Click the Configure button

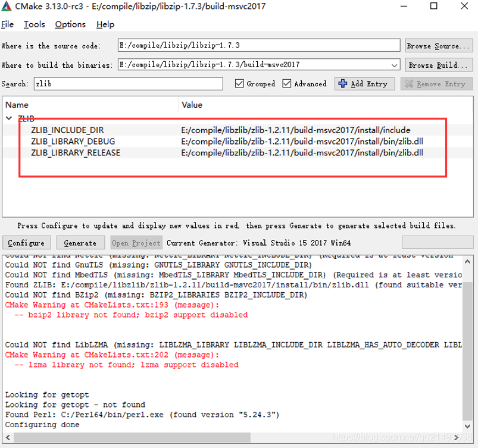pyautogui.click(x=27, y=243)
